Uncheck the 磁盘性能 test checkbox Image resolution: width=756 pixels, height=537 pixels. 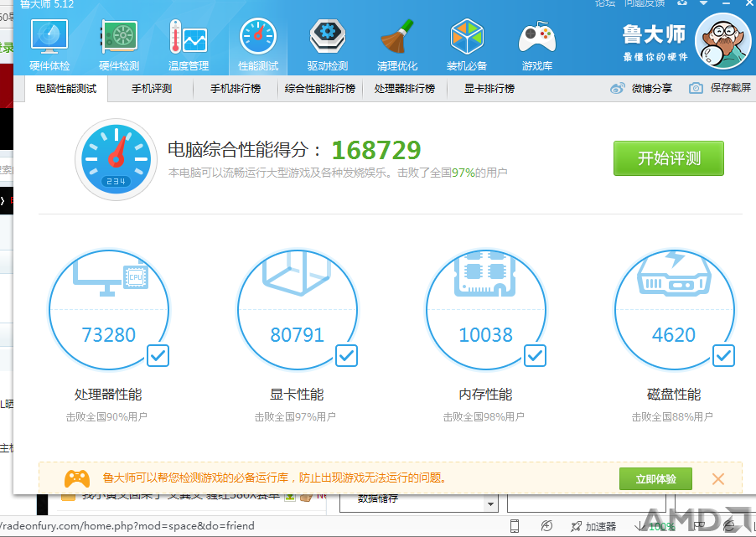pyautogui.click(x=723, y=356)
